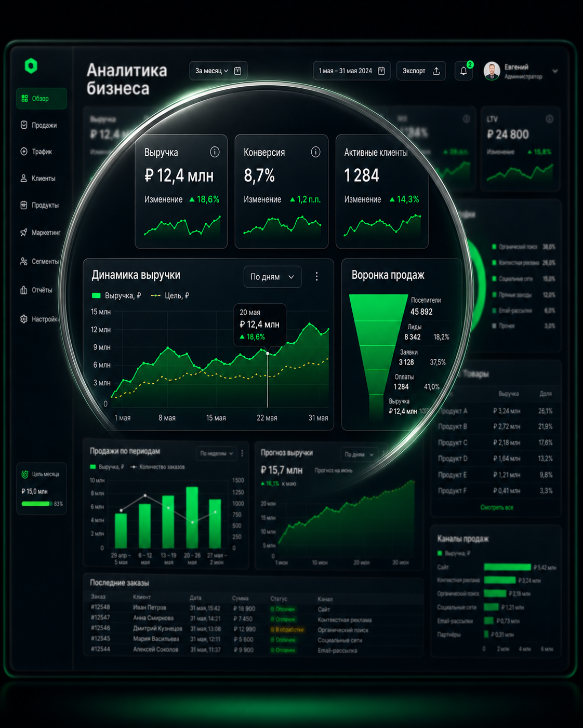Screen dimensions: 583x728
Task: Open the За месяц period dropdown
Action: point(218,71)
